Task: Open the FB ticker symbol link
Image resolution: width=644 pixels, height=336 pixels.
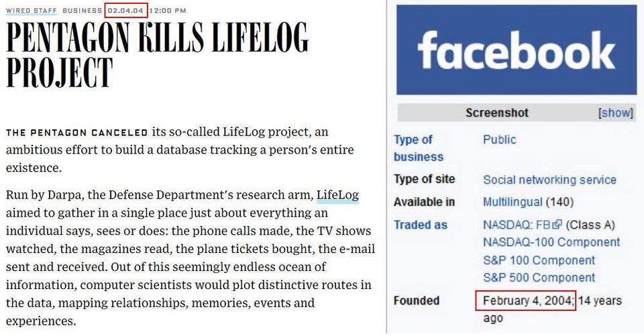Action: tap(543, 225)
